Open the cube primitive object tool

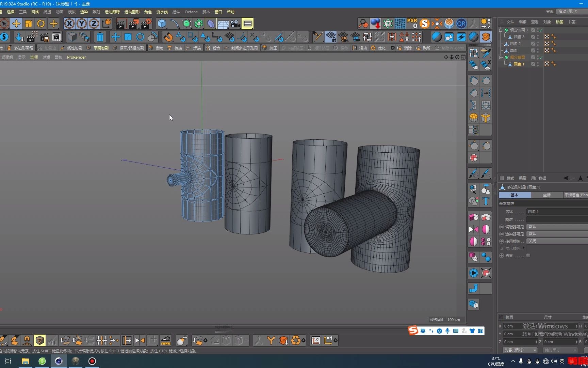coord(162,24)
